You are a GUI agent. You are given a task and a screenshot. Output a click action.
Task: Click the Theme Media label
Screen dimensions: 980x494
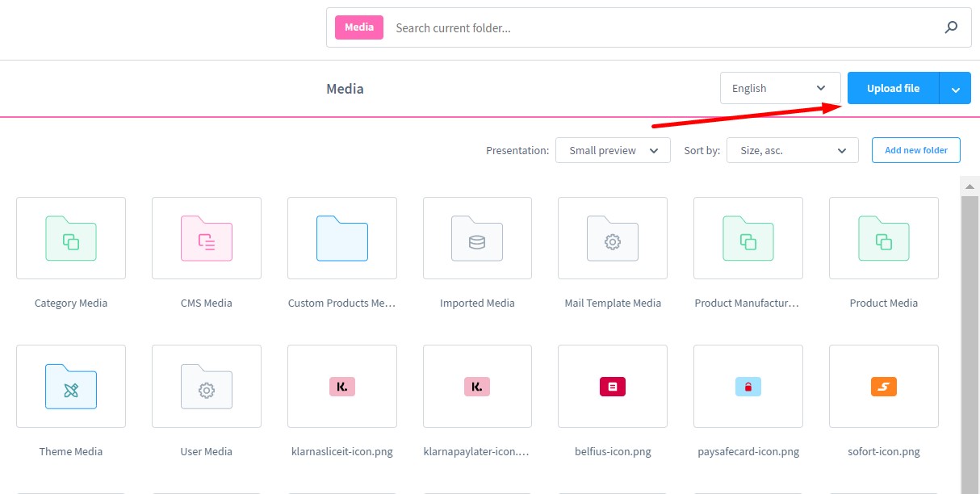(x=71, y=452)
